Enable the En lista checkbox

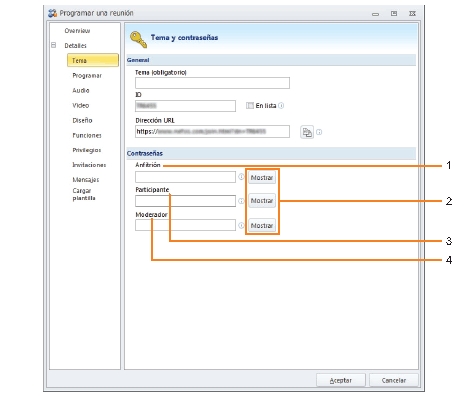(250, 106)
